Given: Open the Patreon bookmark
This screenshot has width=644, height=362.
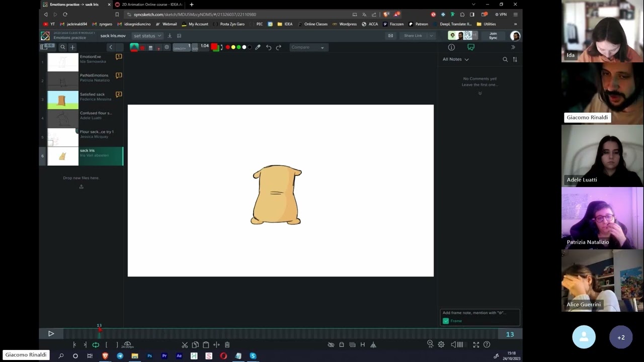Looking at the screenshot, I should click(418, 24).
